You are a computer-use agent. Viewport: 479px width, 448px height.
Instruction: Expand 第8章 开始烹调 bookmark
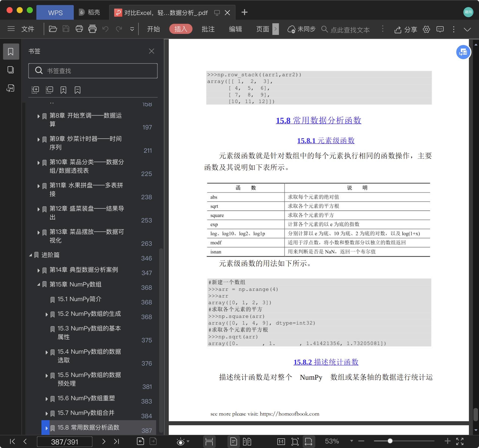click(x=38, y=116)
